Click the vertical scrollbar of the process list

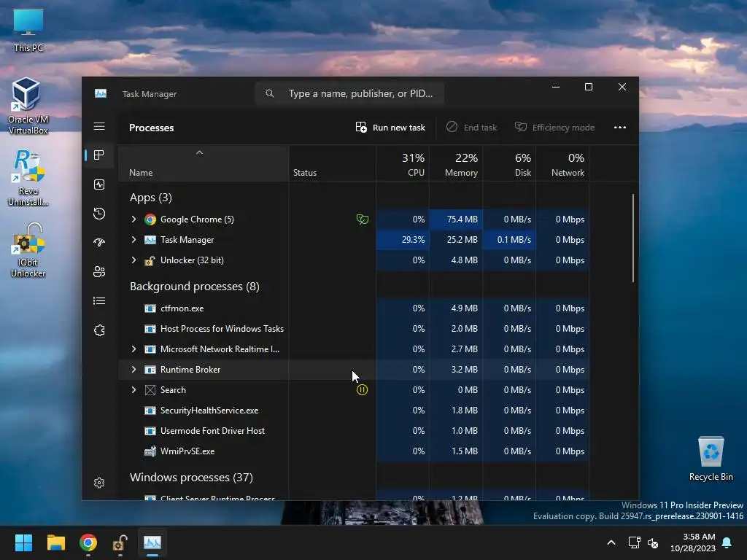click(632, 237)
